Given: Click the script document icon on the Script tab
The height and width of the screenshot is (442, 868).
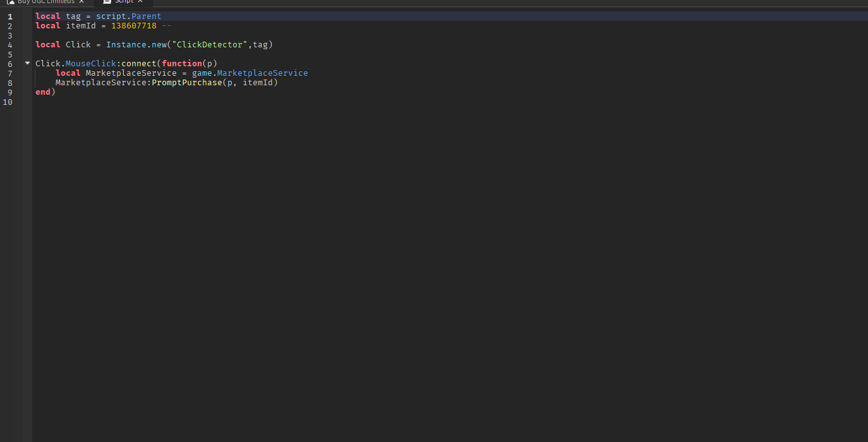Looking at the screenshot, I should (x=106, y=2).
